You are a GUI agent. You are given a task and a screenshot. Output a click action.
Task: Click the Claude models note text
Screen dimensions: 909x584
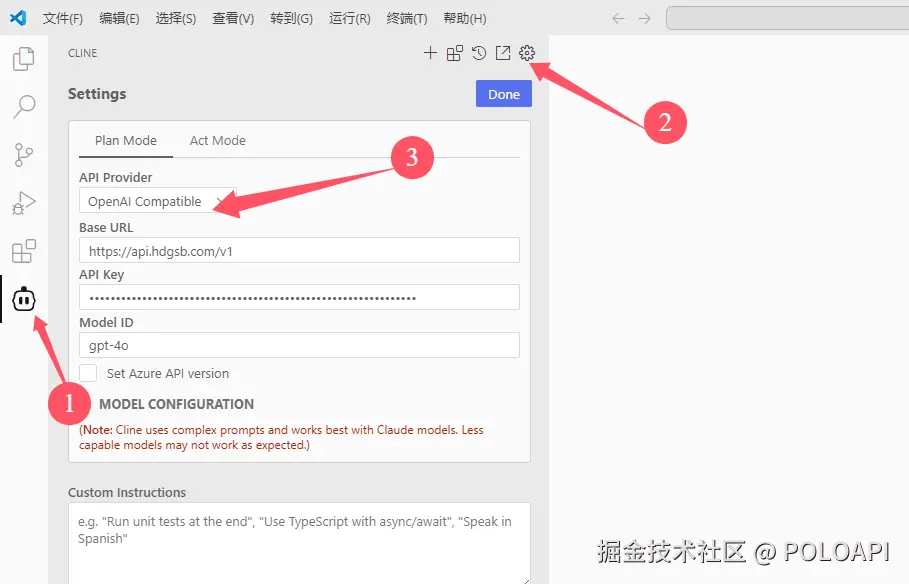pyautogui.click(x=281, y=437)
